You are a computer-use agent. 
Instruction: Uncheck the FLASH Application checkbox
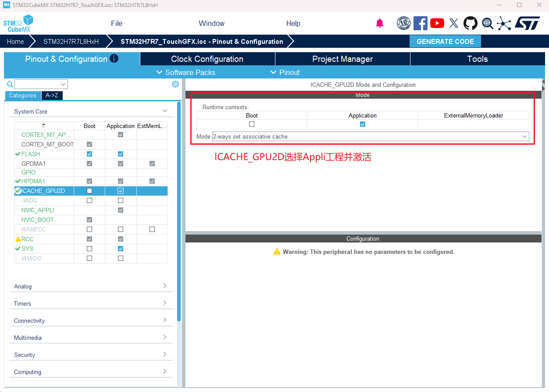click(121, 154)
